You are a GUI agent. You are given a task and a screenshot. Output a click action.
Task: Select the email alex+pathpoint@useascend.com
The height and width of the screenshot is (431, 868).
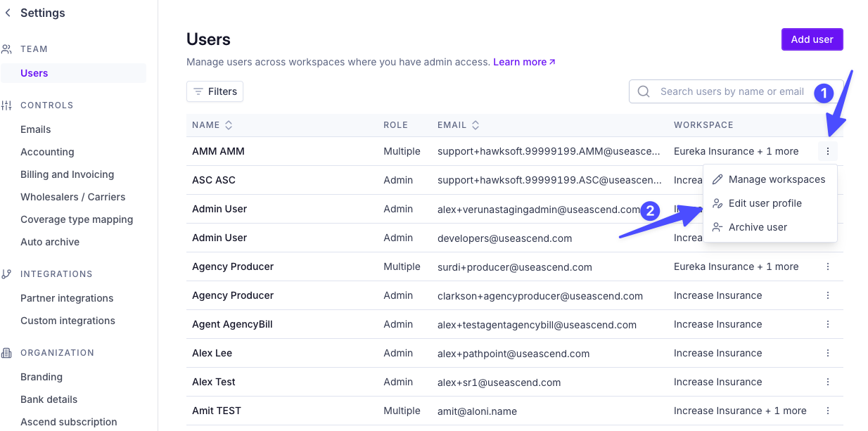513,353
